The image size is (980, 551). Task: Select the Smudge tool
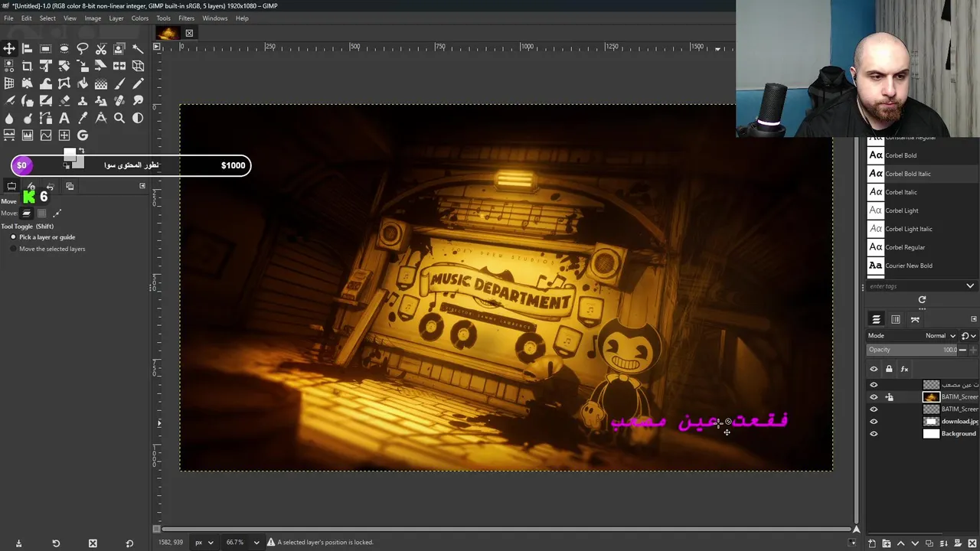click(x=138, y=100)
